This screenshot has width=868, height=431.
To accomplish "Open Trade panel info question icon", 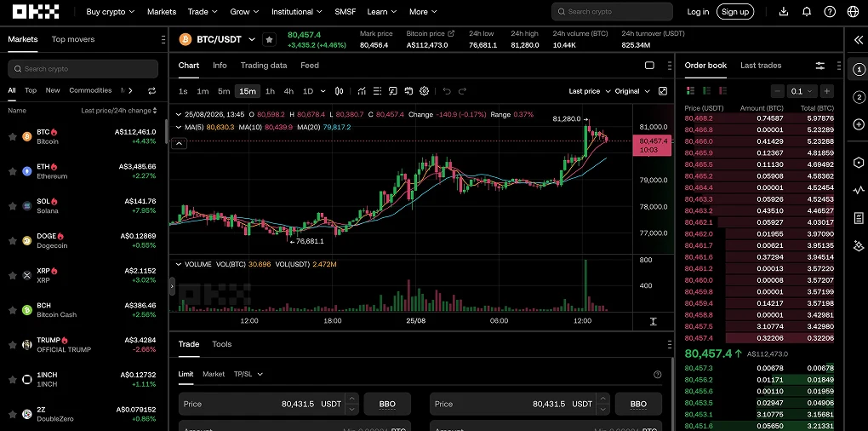I will click(657, 374).
